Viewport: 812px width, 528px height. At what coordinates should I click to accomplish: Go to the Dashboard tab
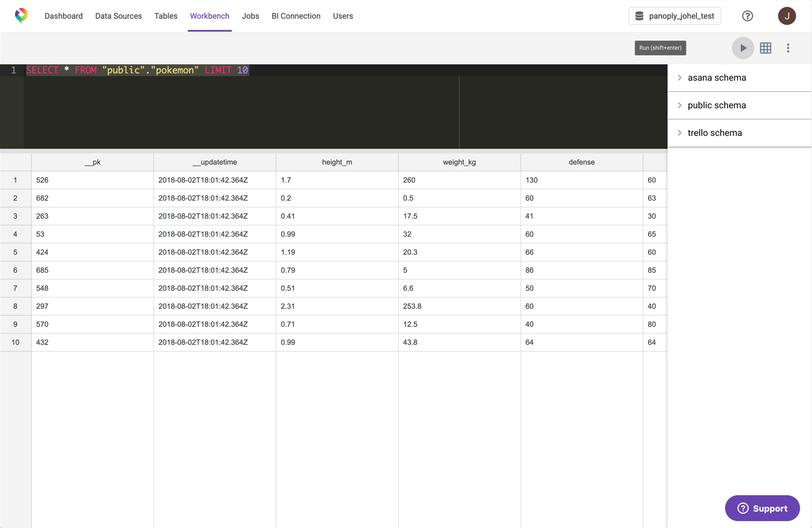[x=64, y=16]
